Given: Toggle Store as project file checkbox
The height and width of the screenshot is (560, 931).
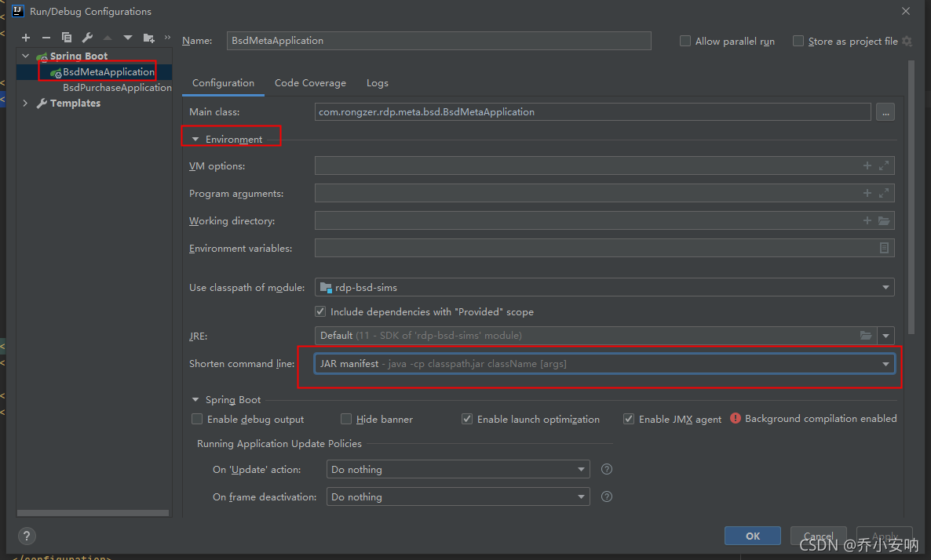Looking at the screenshot, I should tap(798, 41).
